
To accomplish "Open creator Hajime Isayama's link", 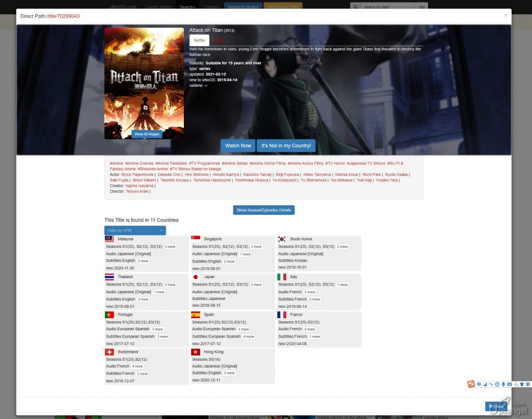I will click(139, 186).
